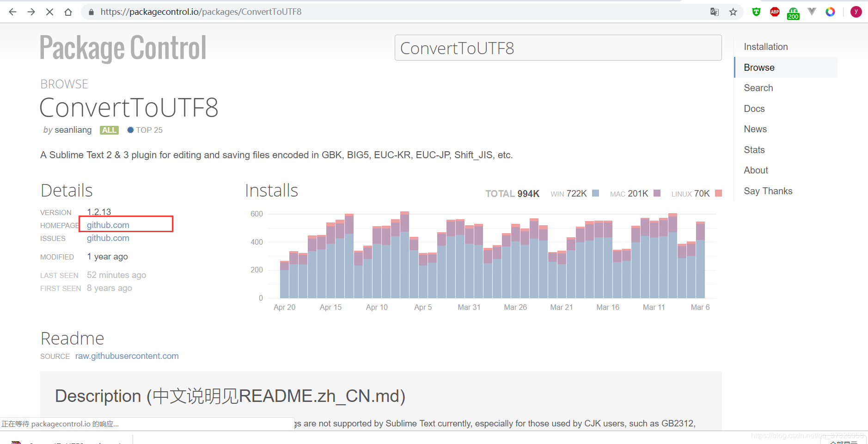
Task: Click the Readme heading
Action: (72, 339)
